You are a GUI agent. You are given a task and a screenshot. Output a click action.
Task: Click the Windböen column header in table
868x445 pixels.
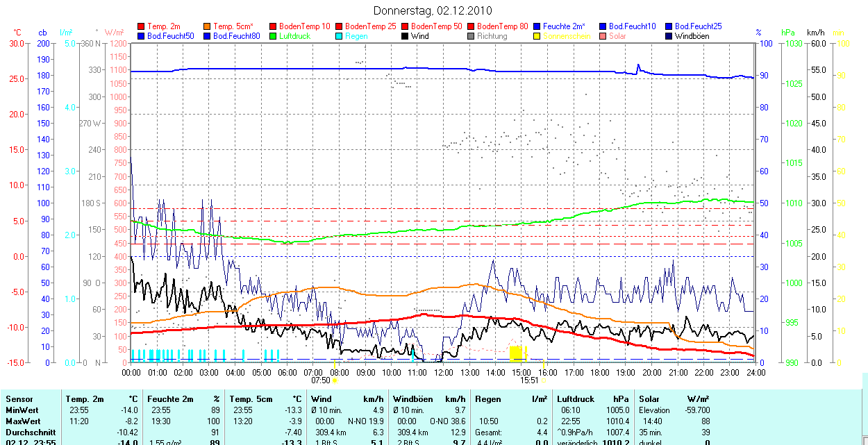coord(412,399)
